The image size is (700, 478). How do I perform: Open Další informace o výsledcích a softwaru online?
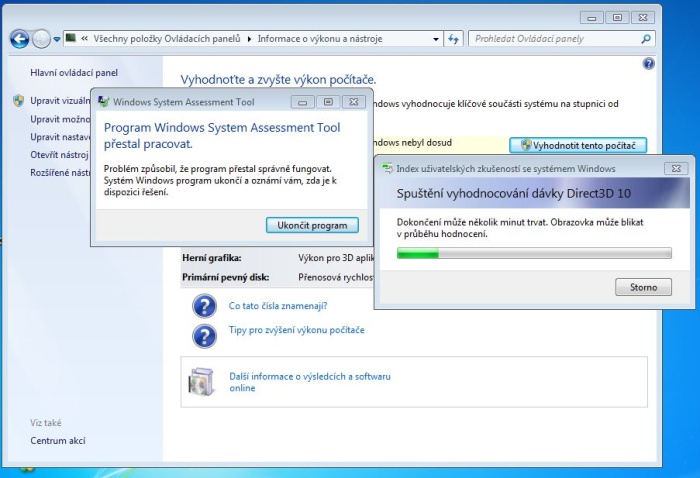click(310, 382)
